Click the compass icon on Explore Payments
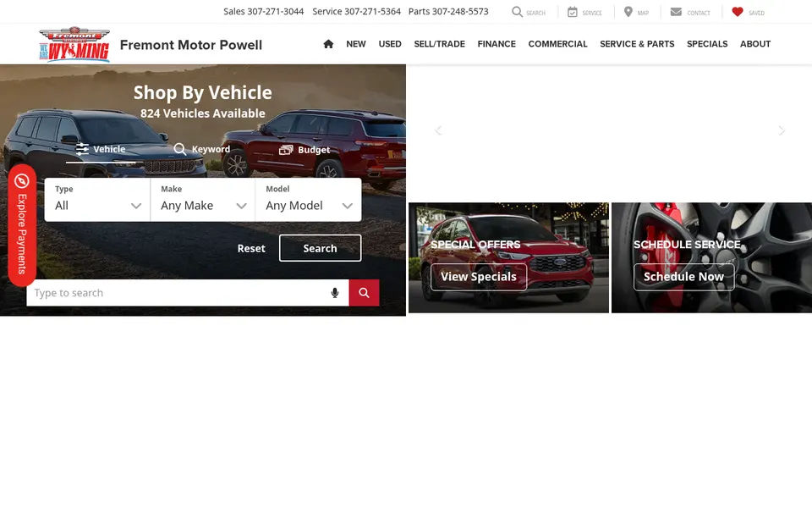 point(22,181)
